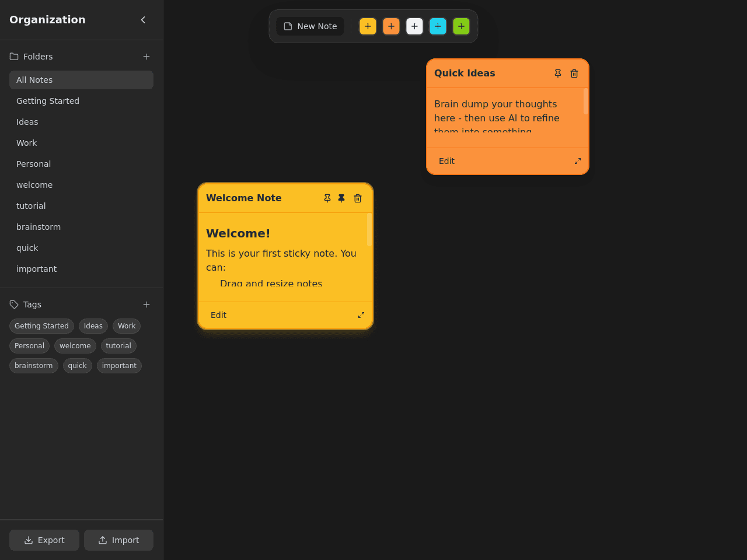Image resolution: width=747 pixels, height=560 pixels.
Task: Filter by the important tag
Action: coord(119,366)
